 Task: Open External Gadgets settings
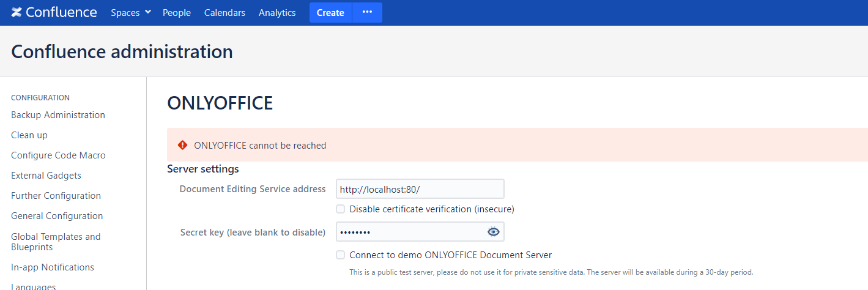[46, 176]
